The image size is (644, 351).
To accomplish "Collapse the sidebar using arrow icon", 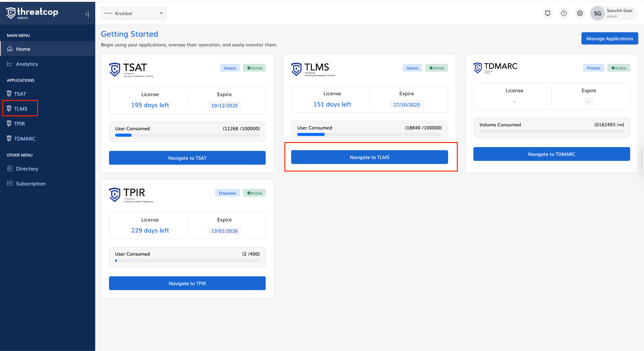I will coord(87,14).
